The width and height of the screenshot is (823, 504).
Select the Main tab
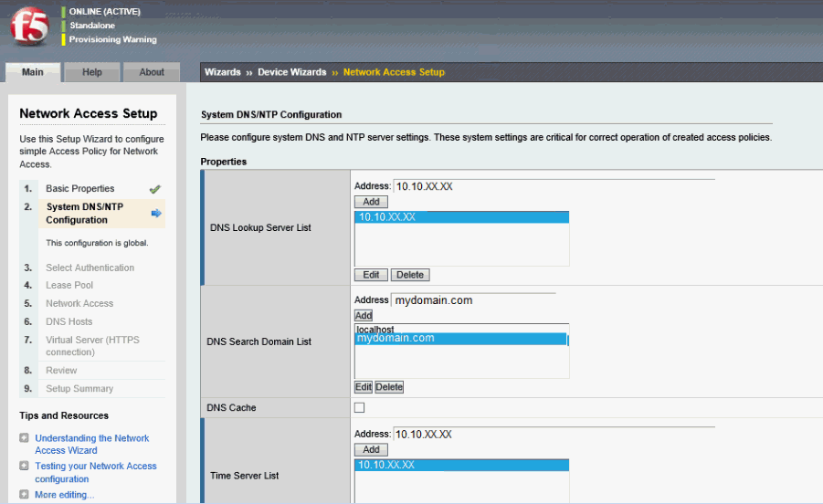(x=33, y=72)
